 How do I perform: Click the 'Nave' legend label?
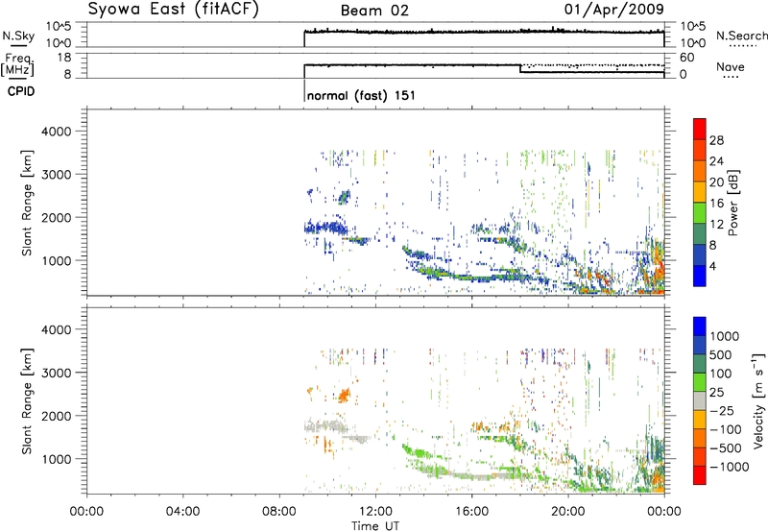[x=731, y=66]
